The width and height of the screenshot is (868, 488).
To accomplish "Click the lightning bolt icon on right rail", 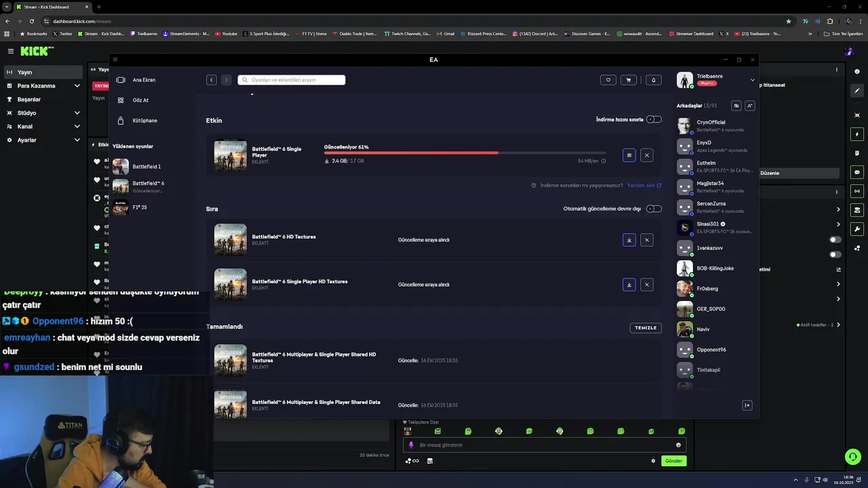I will 858,134.
